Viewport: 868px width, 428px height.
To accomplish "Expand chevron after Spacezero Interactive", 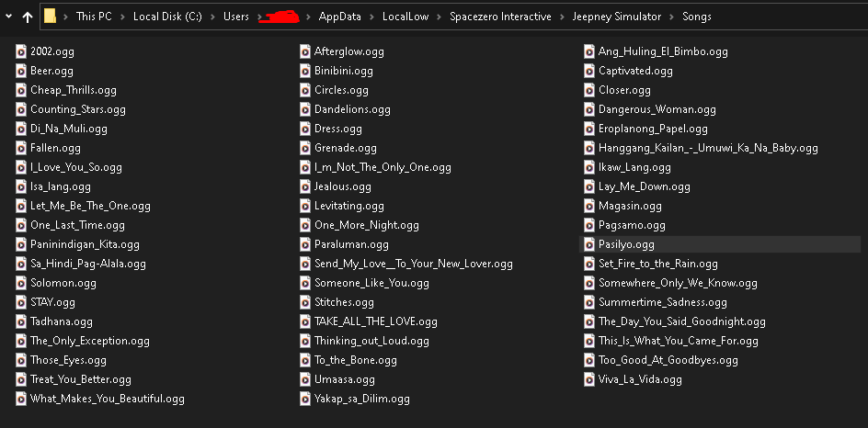I will pos(563,17).
